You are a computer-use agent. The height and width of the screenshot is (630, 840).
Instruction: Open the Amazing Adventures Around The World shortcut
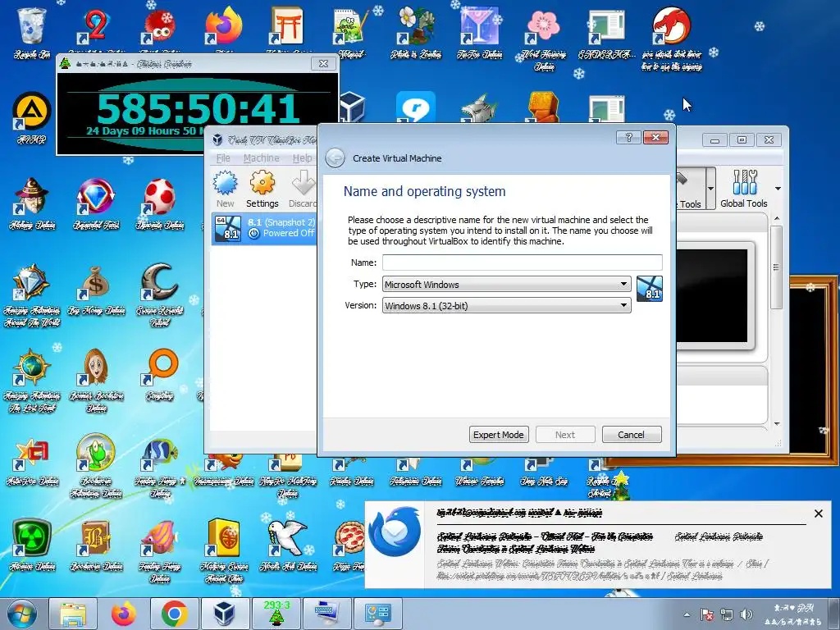click(x=32, y=294)
